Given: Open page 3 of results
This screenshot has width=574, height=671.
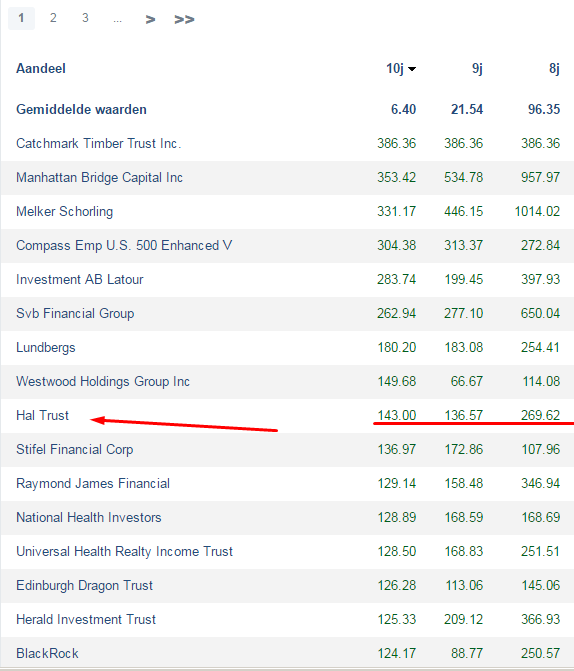Looking at the screenshot, I should tap(85, 18).
